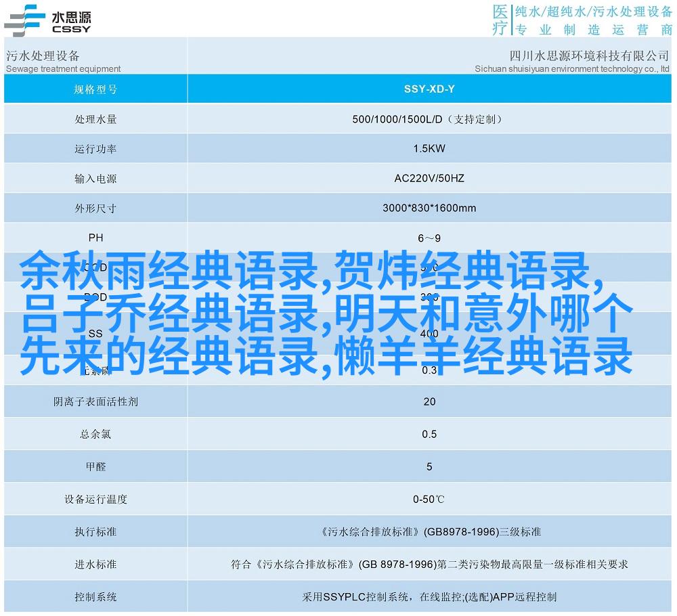Screen dimensions: 677x616
Task: Click the '阴离子表面活性剂' row label
Action: click(x=95, y=401)
